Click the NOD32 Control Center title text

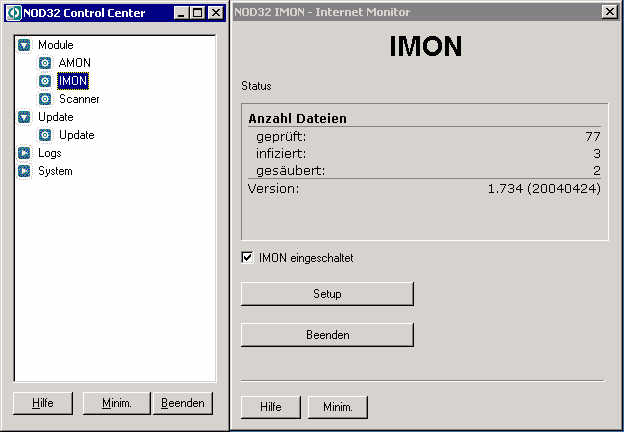(84, 13)
